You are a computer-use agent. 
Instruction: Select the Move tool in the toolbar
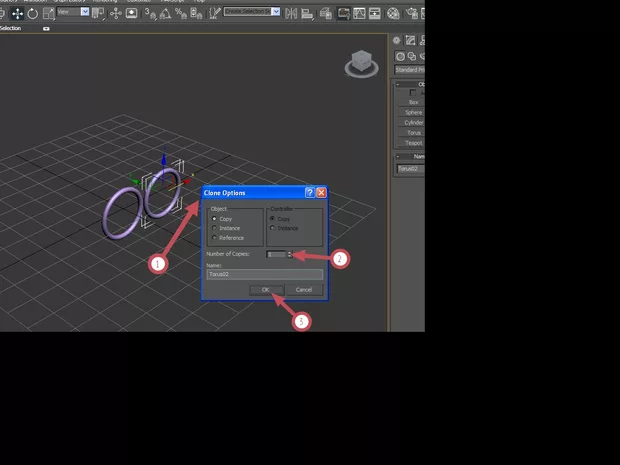point(18,14)
